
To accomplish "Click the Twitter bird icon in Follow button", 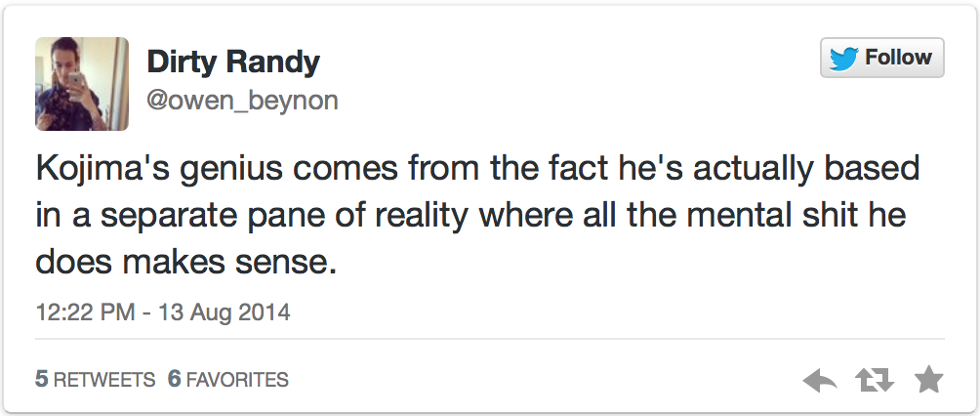I will point(842,59).
